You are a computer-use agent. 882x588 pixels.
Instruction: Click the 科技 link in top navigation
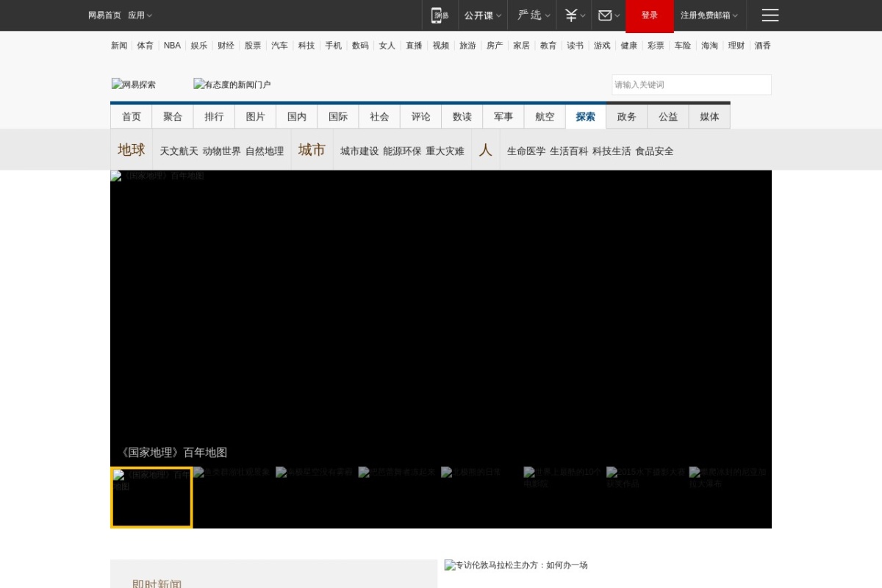point(306,46)
